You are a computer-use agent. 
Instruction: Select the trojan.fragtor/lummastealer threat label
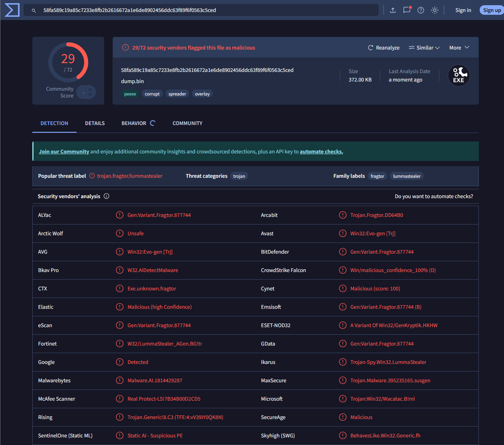(x=130, y=176)
